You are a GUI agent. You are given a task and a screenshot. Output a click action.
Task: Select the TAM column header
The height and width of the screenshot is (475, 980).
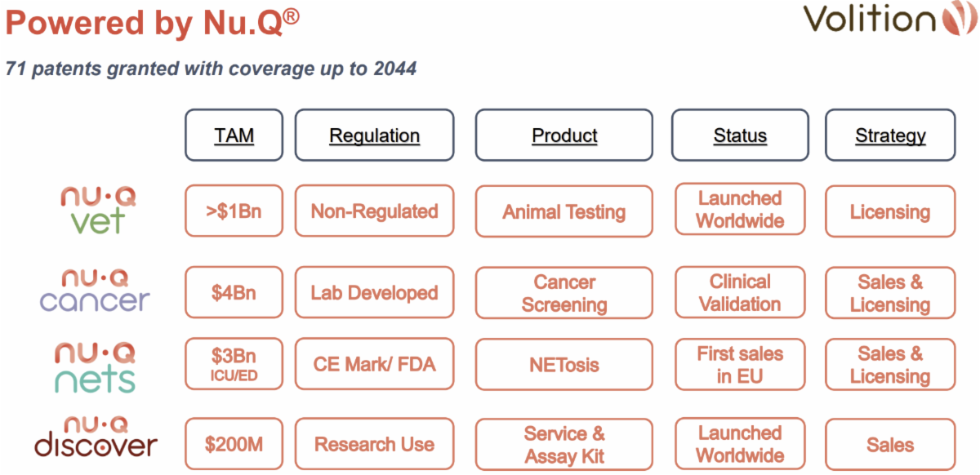tap(234, 135)
